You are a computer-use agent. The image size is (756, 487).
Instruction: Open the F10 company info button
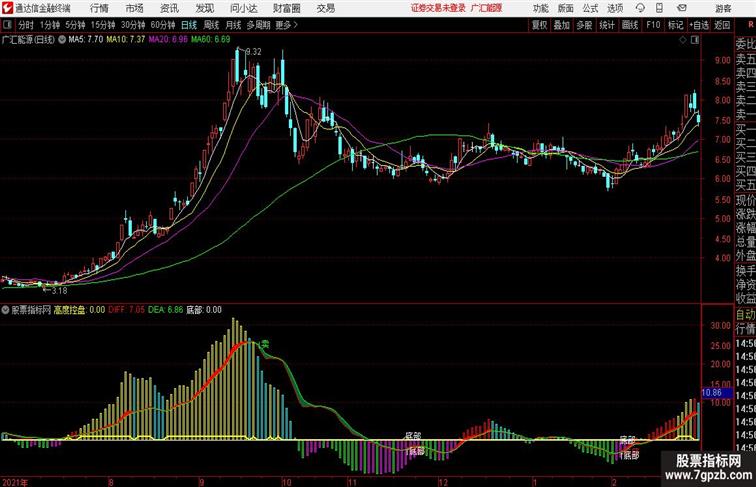(x=653, y=25)
